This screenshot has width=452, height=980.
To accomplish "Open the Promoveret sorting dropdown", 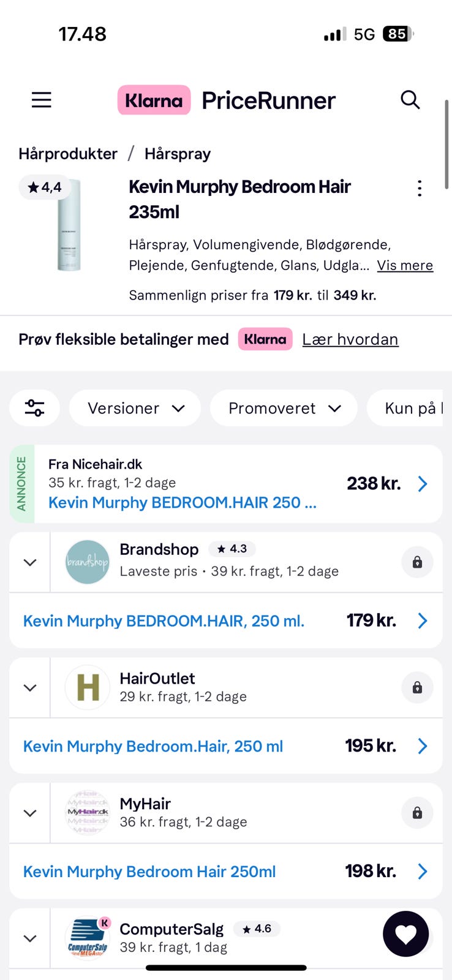I will pyautogui.click(x=284, y=408).
